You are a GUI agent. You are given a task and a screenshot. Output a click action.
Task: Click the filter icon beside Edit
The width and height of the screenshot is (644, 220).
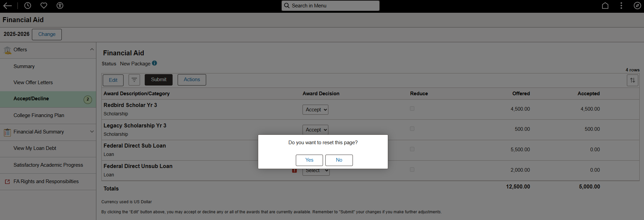click(x=134, y=80)
